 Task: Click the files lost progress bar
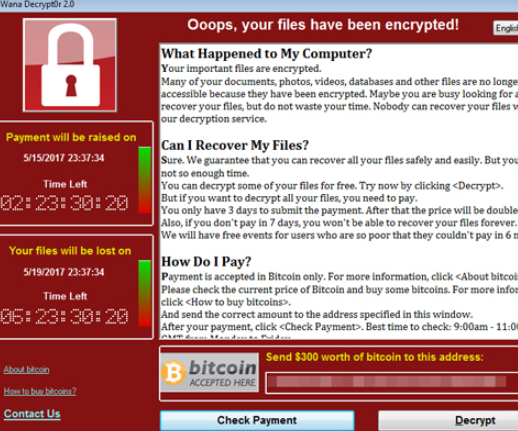pos(144,293)
